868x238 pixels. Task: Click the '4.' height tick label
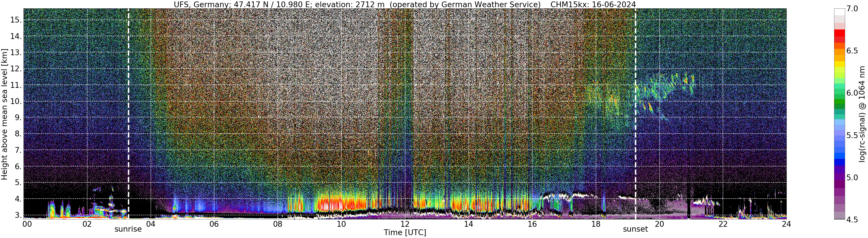coord(18,199)
